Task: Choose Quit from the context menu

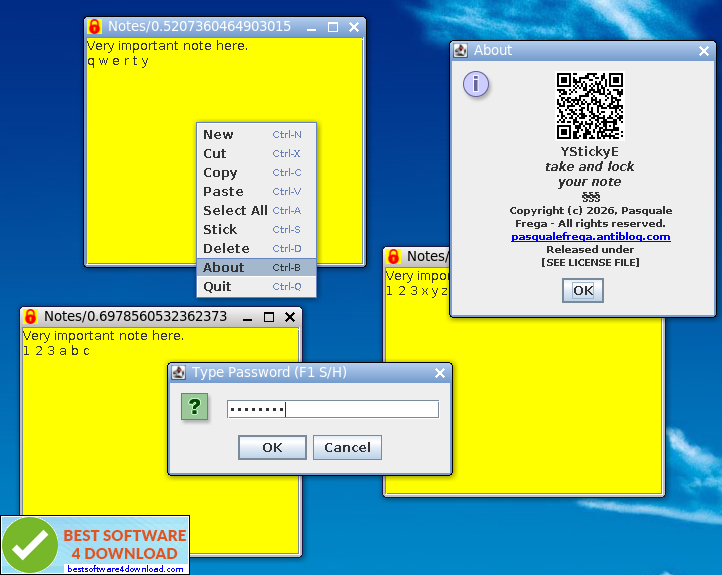Action: click(256, 286)
